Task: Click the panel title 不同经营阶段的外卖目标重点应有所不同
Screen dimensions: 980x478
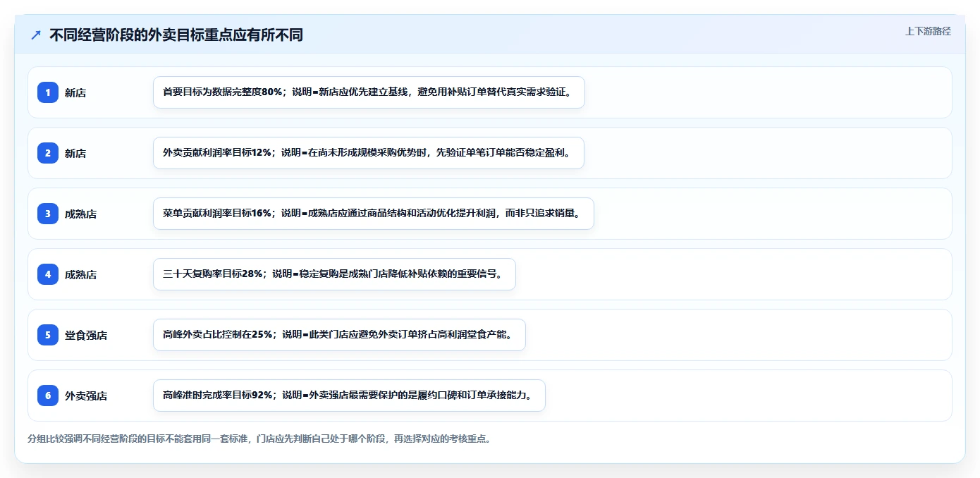Action: coord(176,35)
